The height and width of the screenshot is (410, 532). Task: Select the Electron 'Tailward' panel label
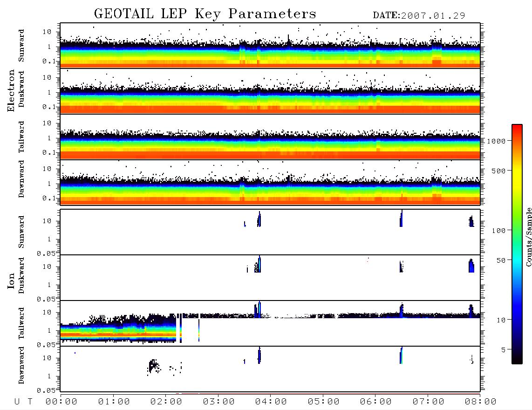coord(21,137)
